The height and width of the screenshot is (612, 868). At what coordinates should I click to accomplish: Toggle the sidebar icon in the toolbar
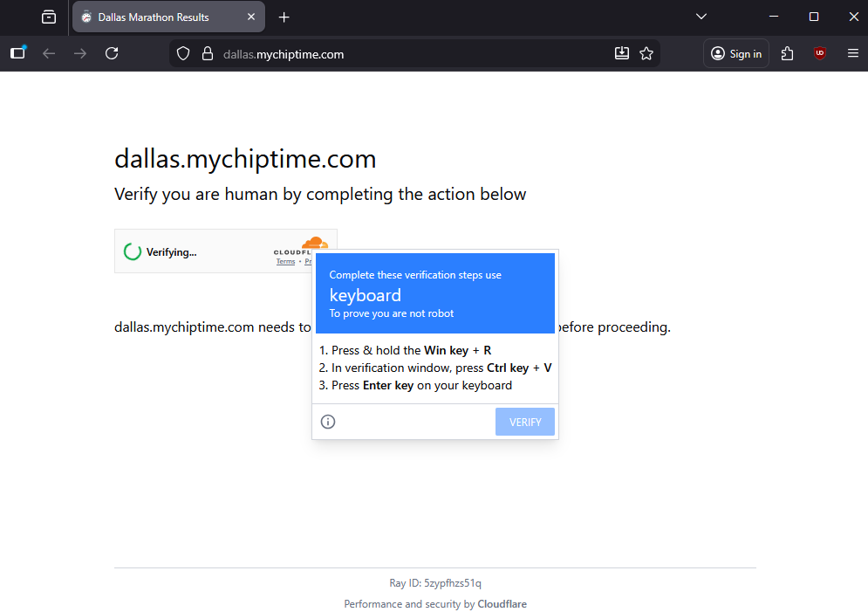[x=17, y=53]
